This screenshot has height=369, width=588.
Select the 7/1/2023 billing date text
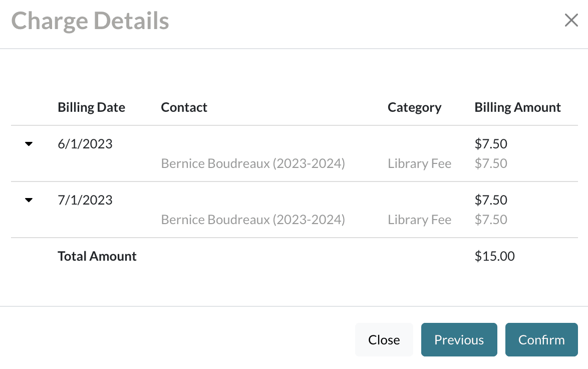pyautogui.click(x=85, y=201)
